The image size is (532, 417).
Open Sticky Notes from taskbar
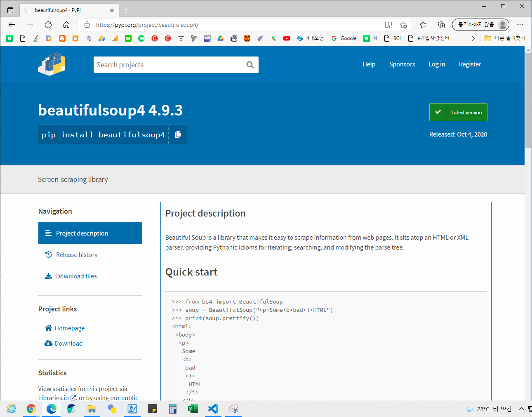pos(152,409)
